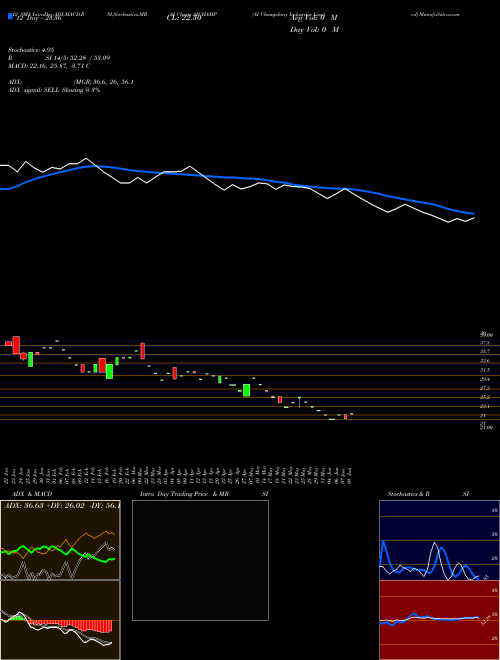
Task: Click the blue 12-day SMA line
Action: (x=236, y=178)
